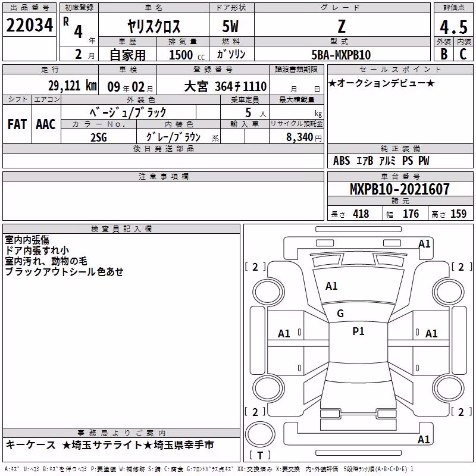Click the interior grade C
Image resolution: width=476 pixels, height=476 pixels.
(463, 54)
